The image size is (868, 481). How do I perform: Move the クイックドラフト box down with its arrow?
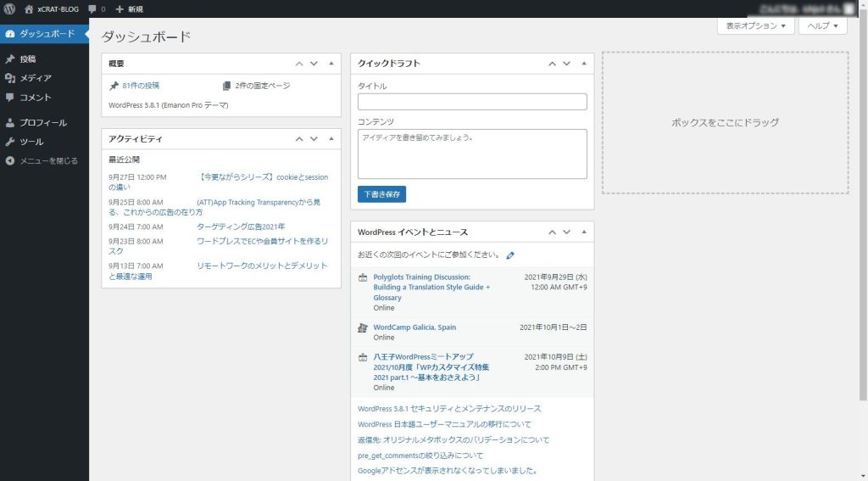pos(566,64)
